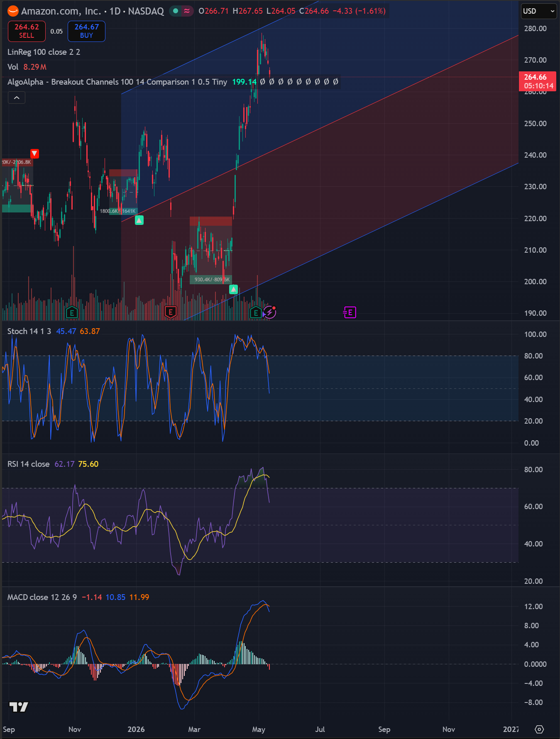Select the MACD close 12 26 9 label
The height and width of the screenshot is (739, 560).
(x=42, y=597)
